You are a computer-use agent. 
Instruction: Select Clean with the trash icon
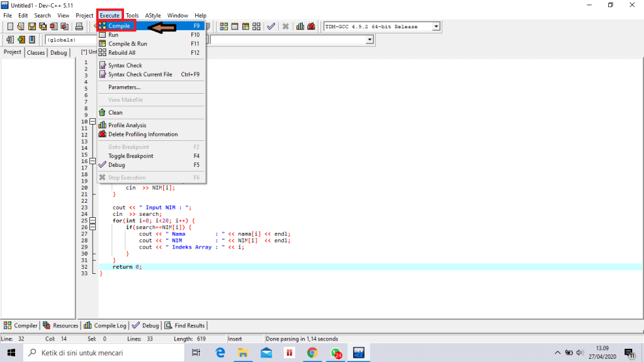(115, 113)
